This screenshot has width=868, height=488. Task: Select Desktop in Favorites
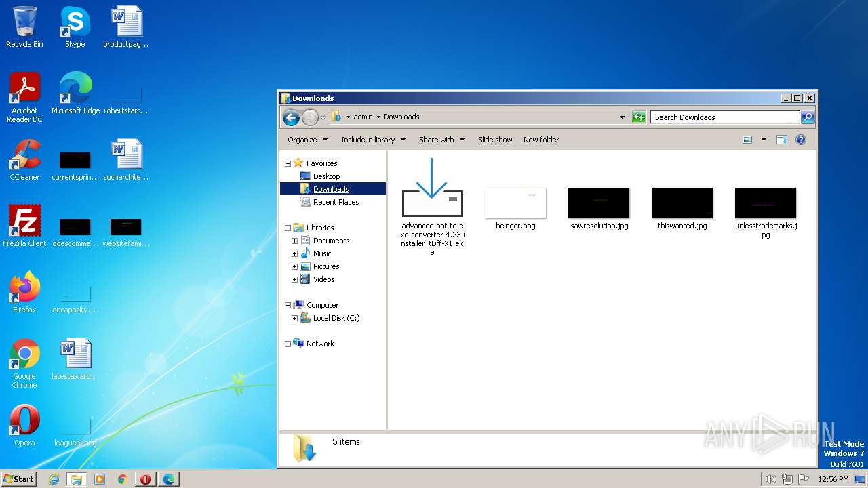[326, 176]
